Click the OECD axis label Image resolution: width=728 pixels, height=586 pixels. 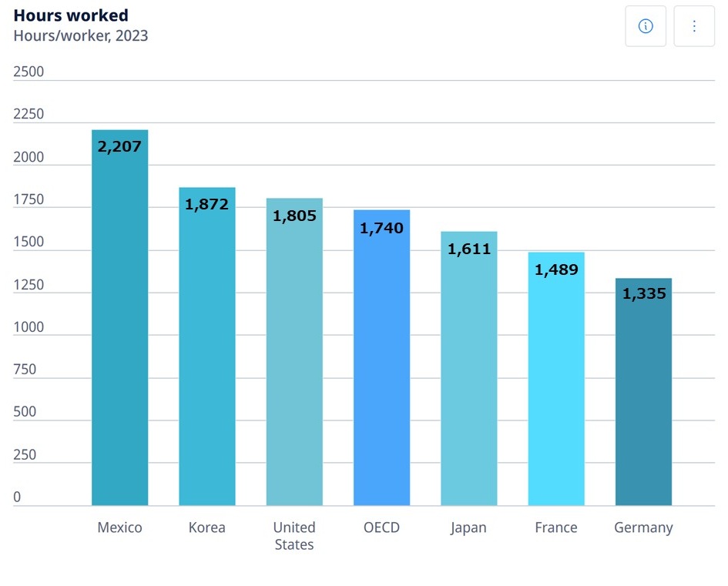pos(381,527)
